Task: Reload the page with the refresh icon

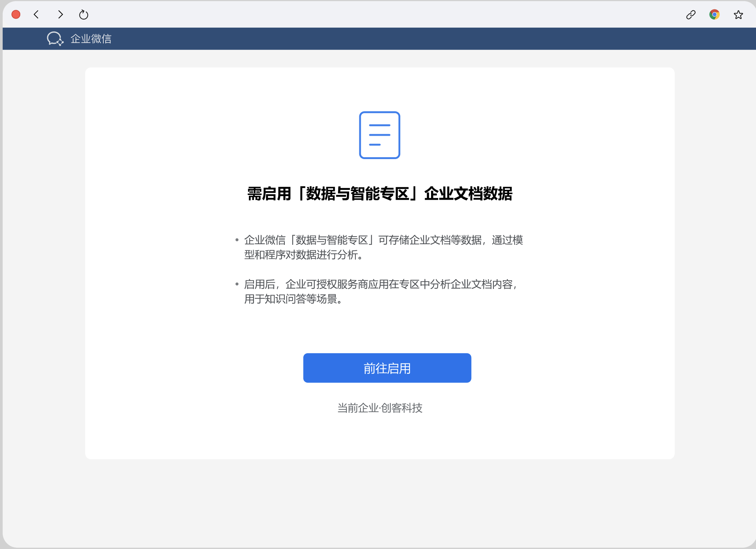Action: [83, 15]
